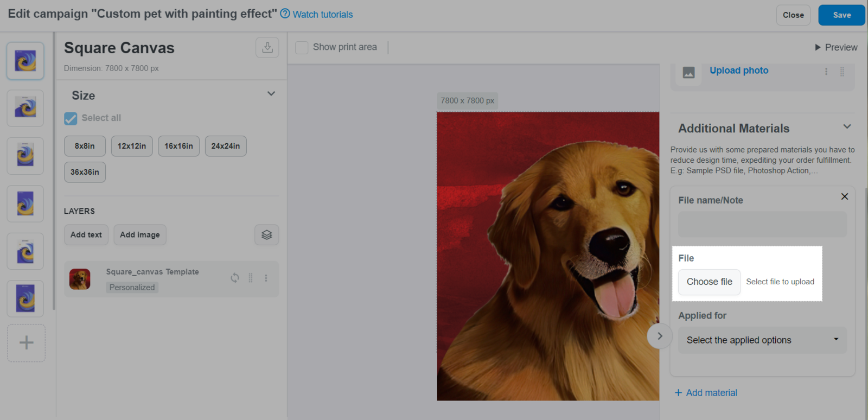This screenshot has width=868, height=420.
Task: Uncheck the Select all sizes checkbox
Action: pyautogui.click(x=71, y=118)
